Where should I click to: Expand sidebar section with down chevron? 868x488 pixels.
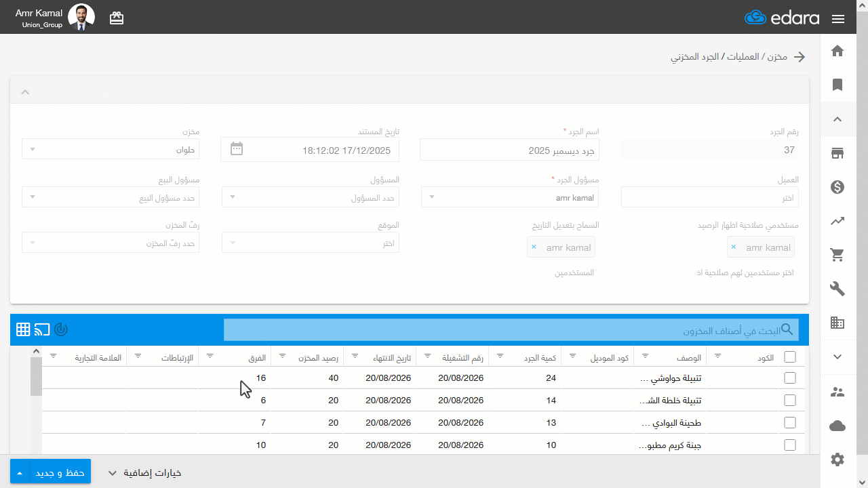(x=837, y=357)
